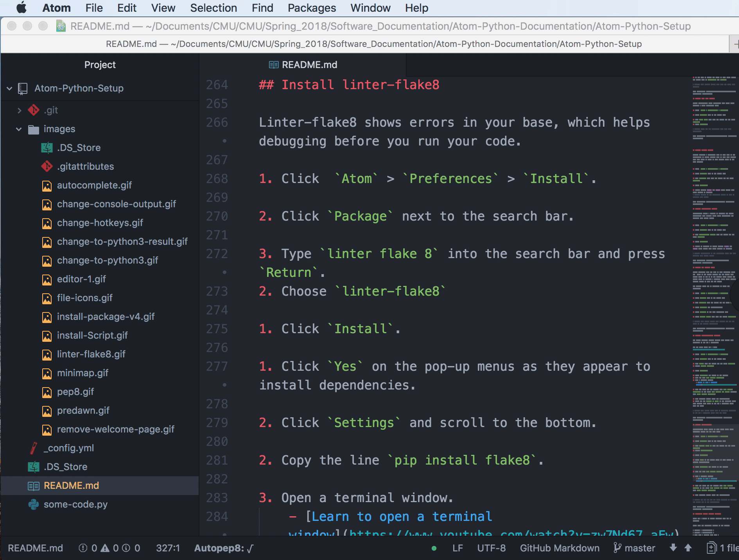739x560 pixels.
Task: Open the Window menu
Action: [371, 8]
